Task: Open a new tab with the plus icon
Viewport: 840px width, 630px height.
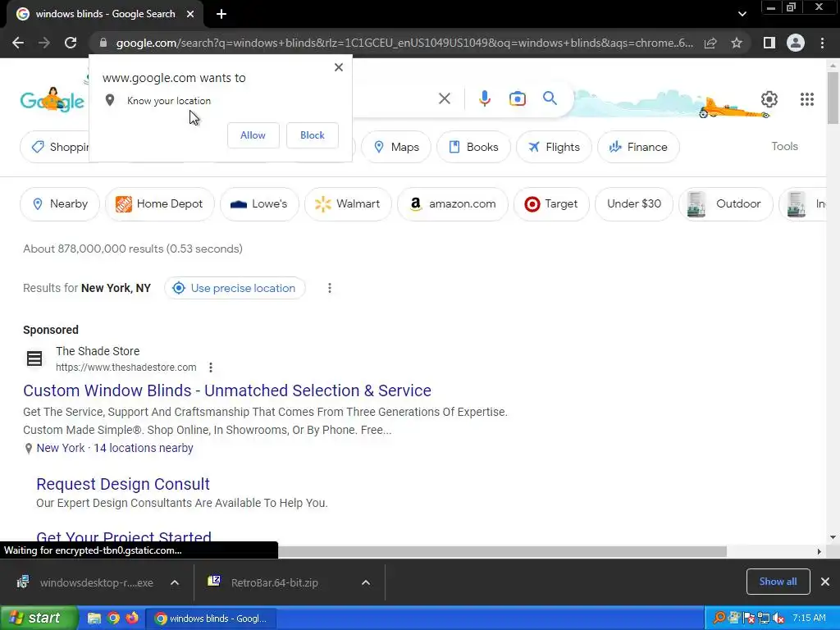Action: coord(221,15)
